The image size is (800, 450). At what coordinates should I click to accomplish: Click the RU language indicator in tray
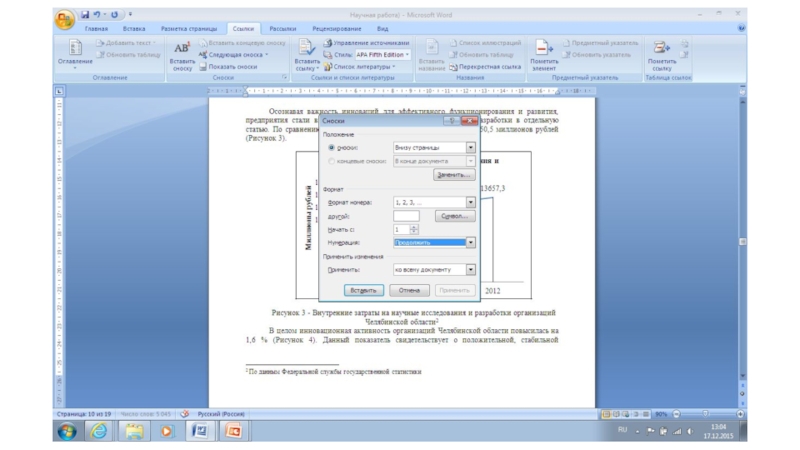[x=622, y=430]
